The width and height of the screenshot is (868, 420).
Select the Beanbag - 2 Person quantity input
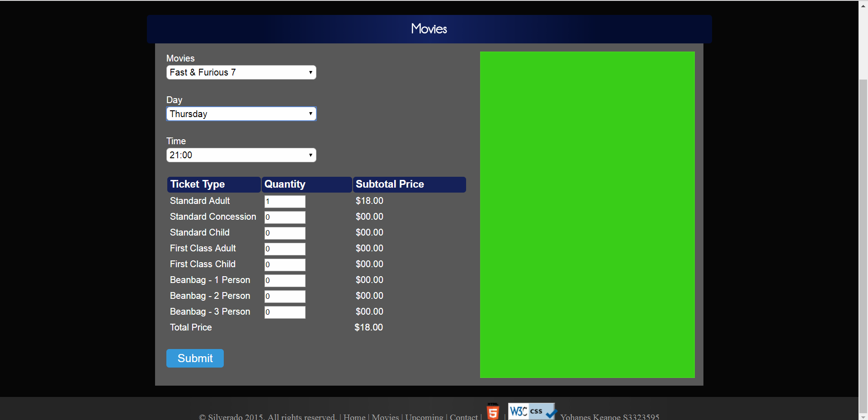click(x=285, y=297)
